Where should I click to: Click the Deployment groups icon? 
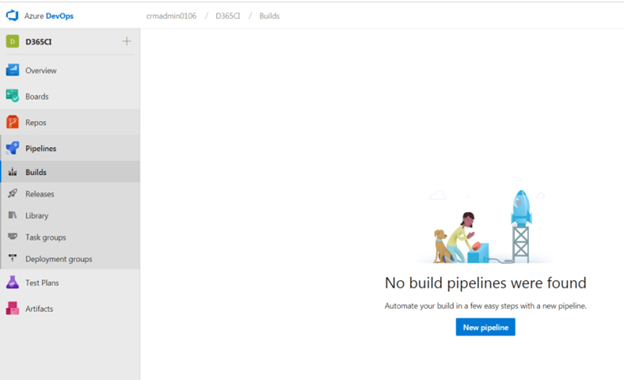coord(13,258)
